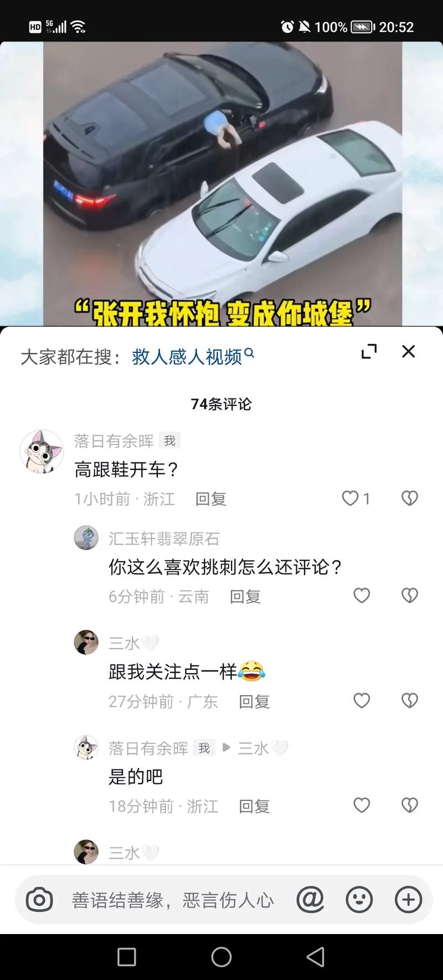Like the reply 是的吧
Viewport: 443px width, 980px height.
click(x=362, y=805)
